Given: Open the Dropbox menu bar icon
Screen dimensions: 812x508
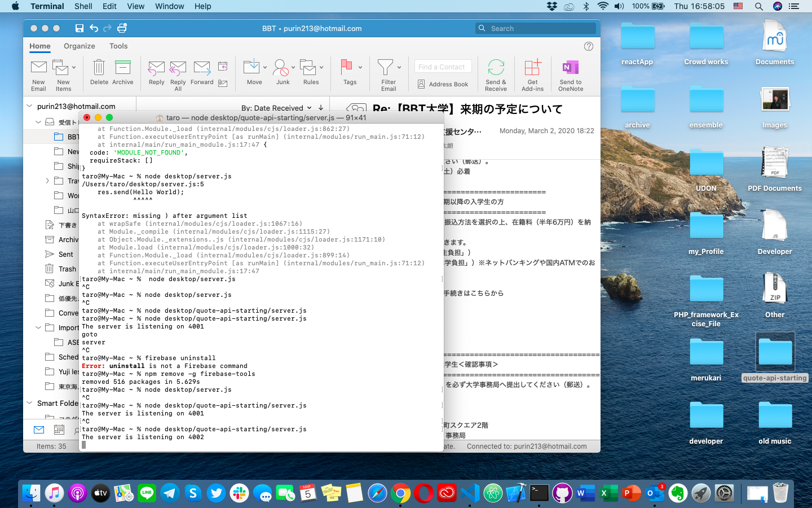Looking at the screenshot, I should (551, 6).
